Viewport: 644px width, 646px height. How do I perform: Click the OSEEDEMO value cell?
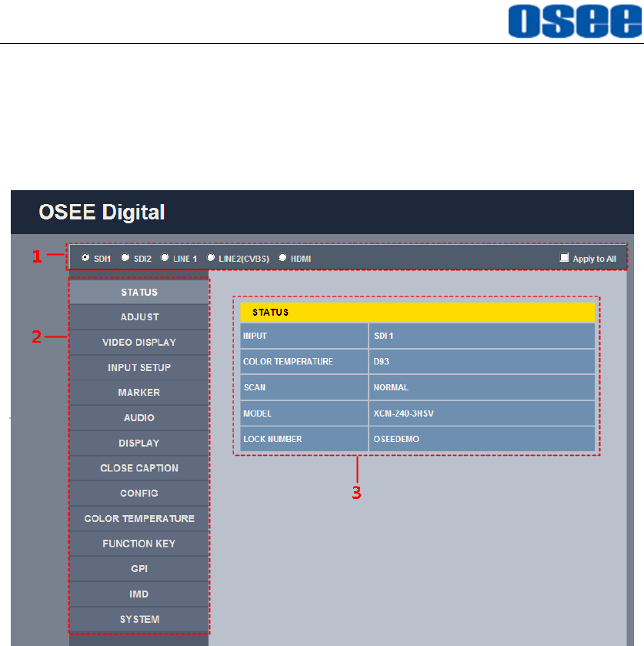coord(482,439)
